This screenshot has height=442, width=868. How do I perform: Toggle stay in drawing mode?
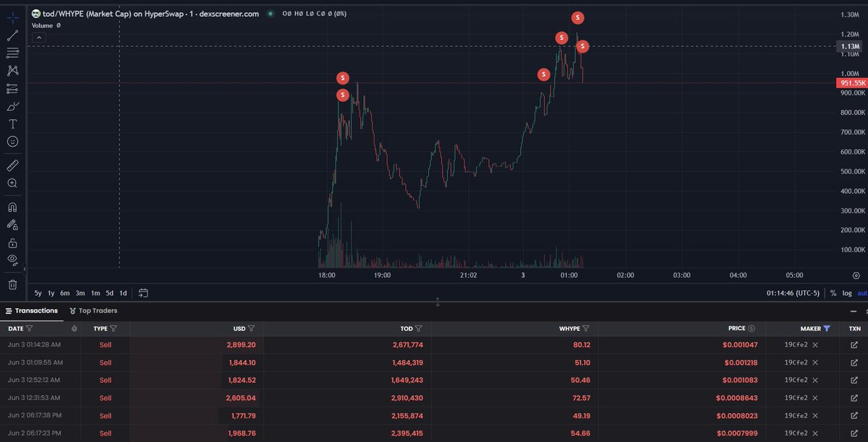point(13,225)
